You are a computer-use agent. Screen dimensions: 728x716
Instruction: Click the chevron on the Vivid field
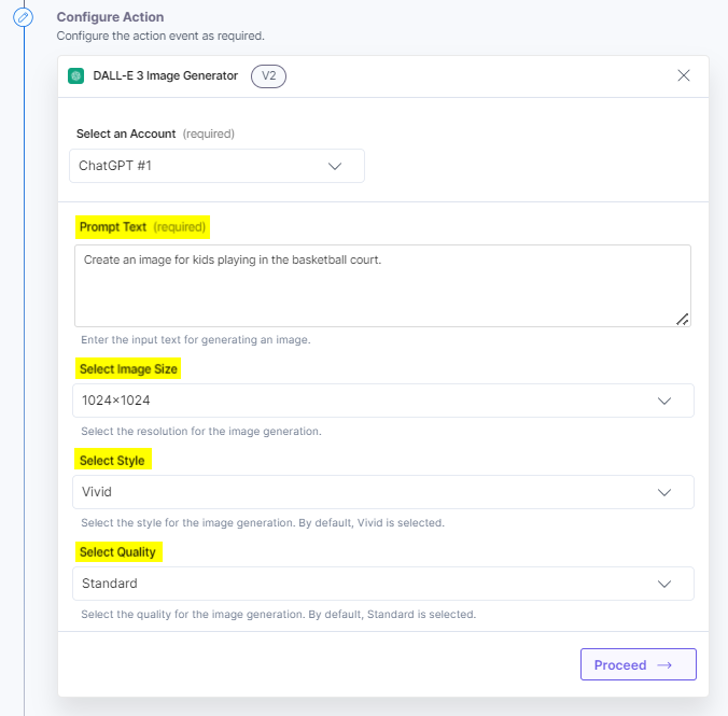664,492
